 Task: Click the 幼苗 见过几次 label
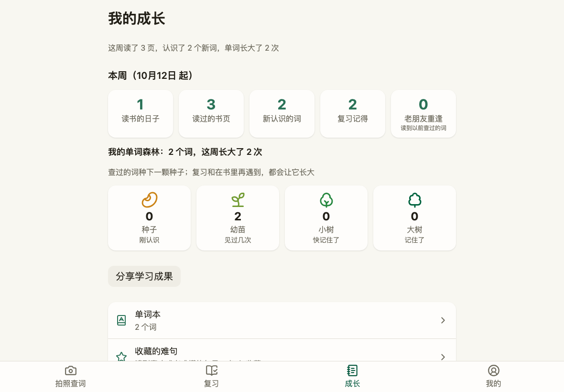(238, 234)
